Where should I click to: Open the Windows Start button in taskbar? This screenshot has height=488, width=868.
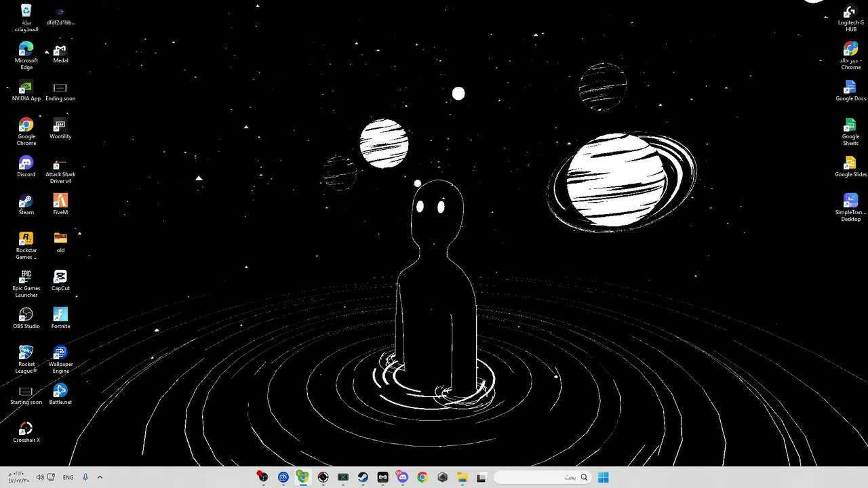603,477
